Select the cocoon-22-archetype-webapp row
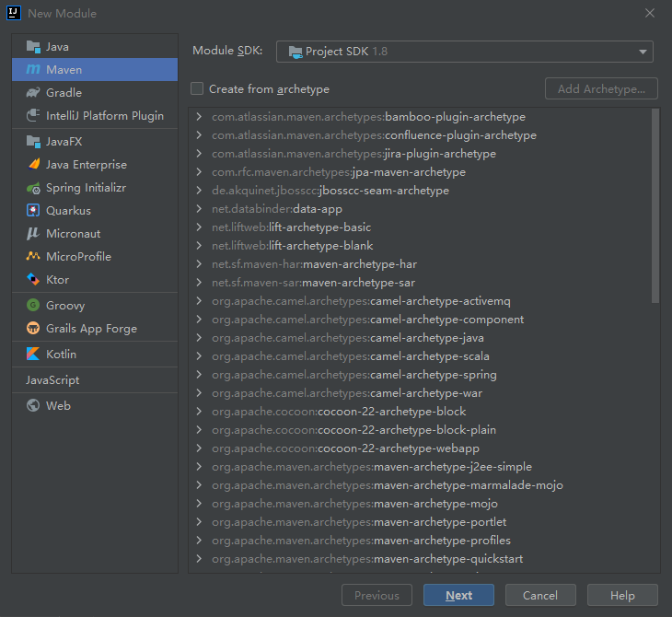The height and width of the screenshot is (617, 672). click(x=345, y=448)
